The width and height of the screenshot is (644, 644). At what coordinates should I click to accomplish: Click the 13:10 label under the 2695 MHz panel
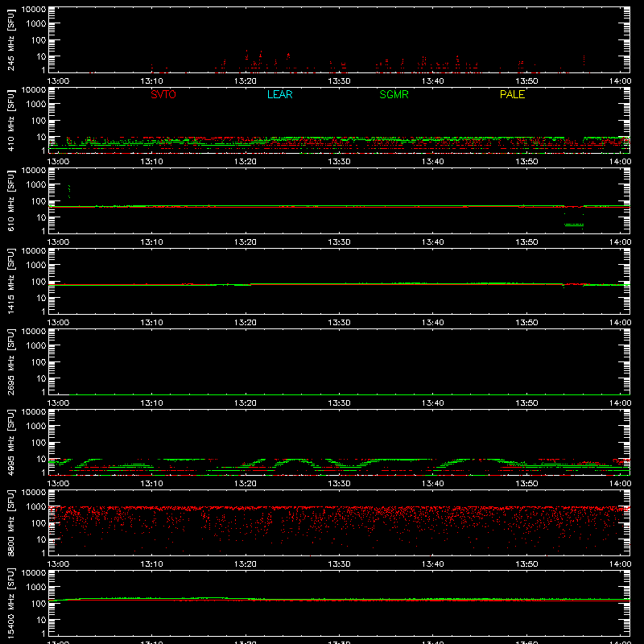pos(151,403)
